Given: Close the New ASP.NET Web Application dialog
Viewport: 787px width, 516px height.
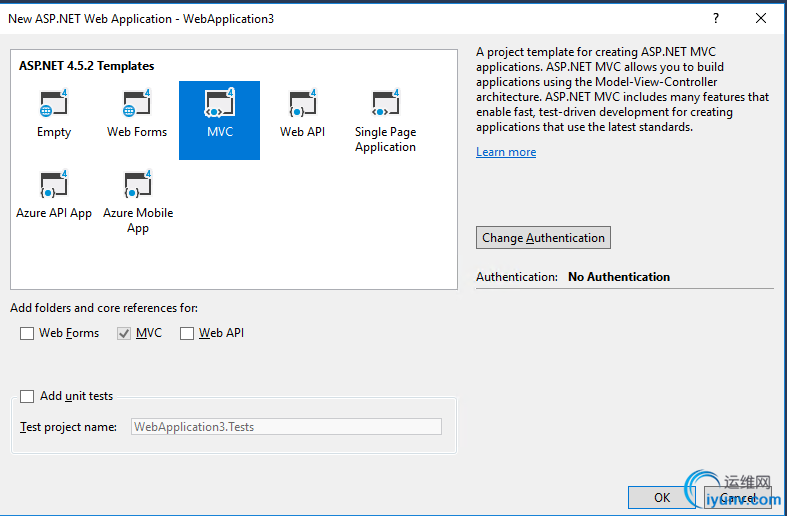Looking at the screenshot, I should (x=761, y=19).
